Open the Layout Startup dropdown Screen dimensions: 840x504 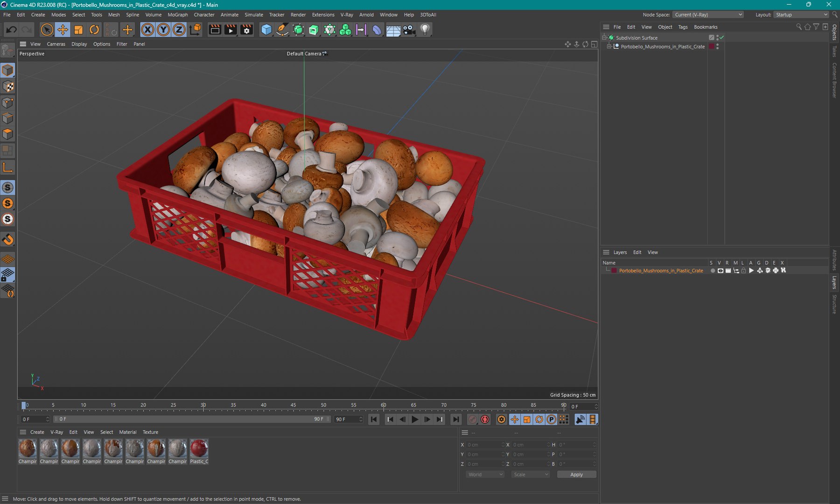(801, 15)
